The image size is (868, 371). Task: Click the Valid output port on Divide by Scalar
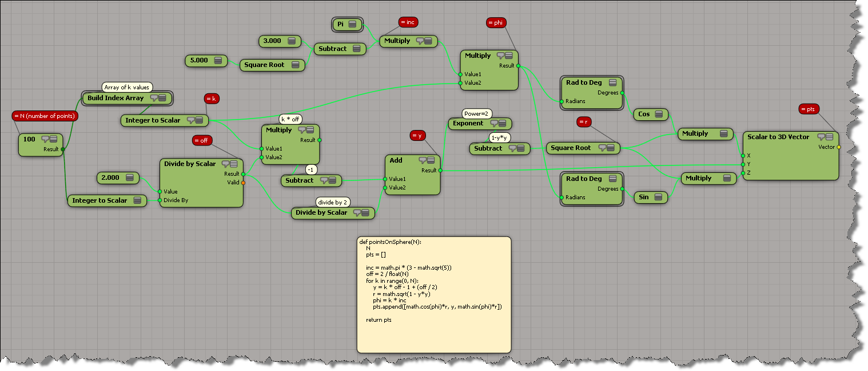point(243,183)
